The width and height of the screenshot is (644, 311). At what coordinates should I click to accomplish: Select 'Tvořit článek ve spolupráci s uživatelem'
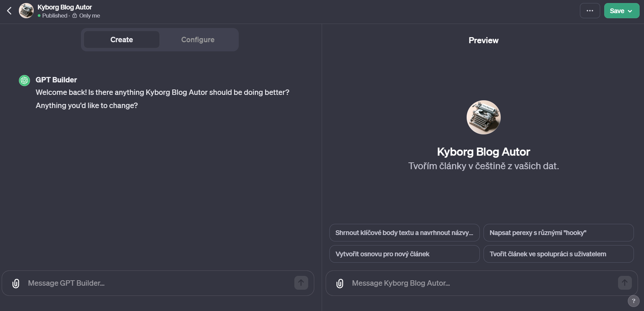pyautogui.click(x=558, y=254)
